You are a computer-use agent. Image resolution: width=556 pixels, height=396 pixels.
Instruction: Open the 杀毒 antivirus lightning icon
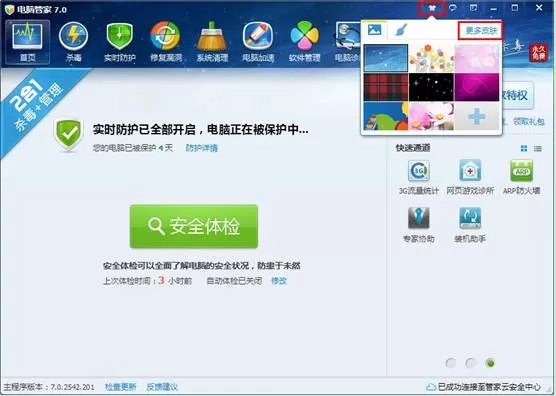(x=73, y=42)
